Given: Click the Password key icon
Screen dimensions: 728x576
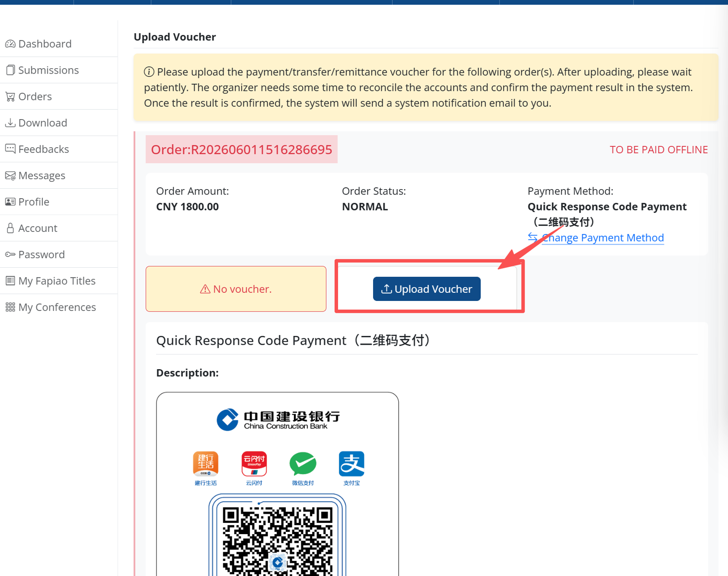Looking at the screenshot, I should click(x=10, y=254).
